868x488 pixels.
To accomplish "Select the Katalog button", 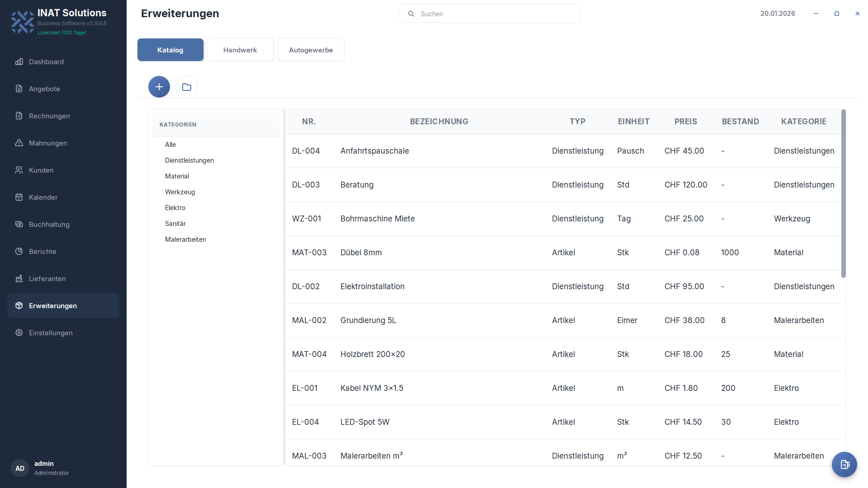I will (170, 50).
